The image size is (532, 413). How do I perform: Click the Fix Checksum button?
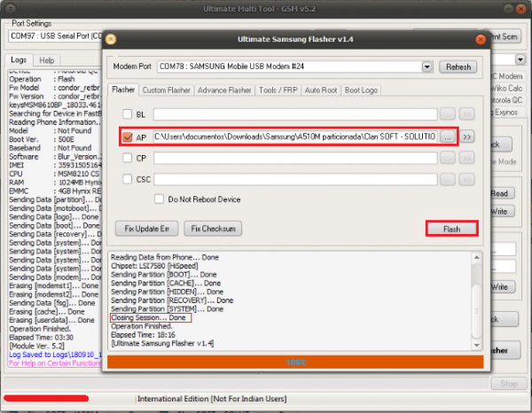click(213, 229)
